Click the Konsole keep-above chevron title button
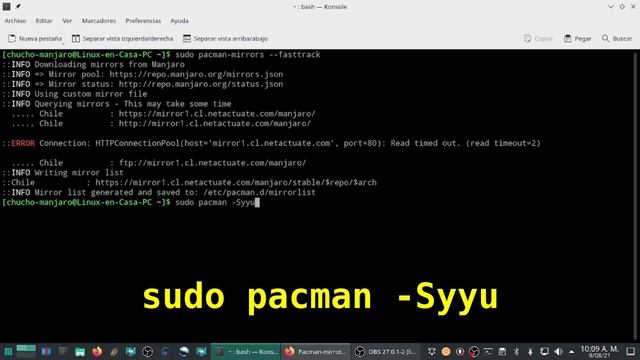This screenshot has height=360, width=640. (611, 7)
